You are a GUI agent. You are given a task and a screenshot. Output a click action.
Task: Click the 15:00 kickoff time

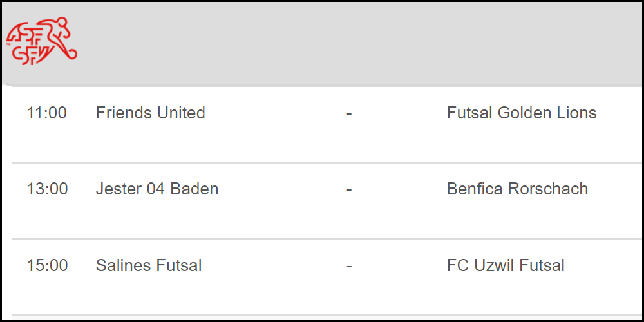point(46,265)
